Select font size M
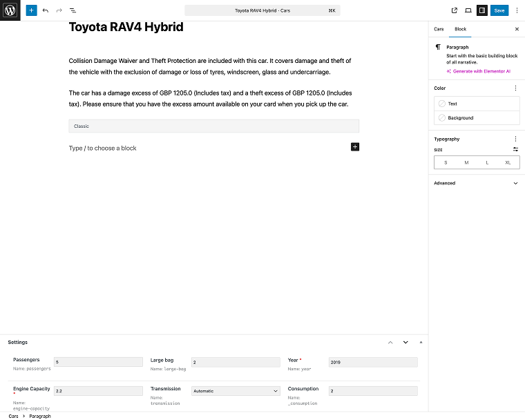The image size is (525, 420). click(x=466, y=162)
